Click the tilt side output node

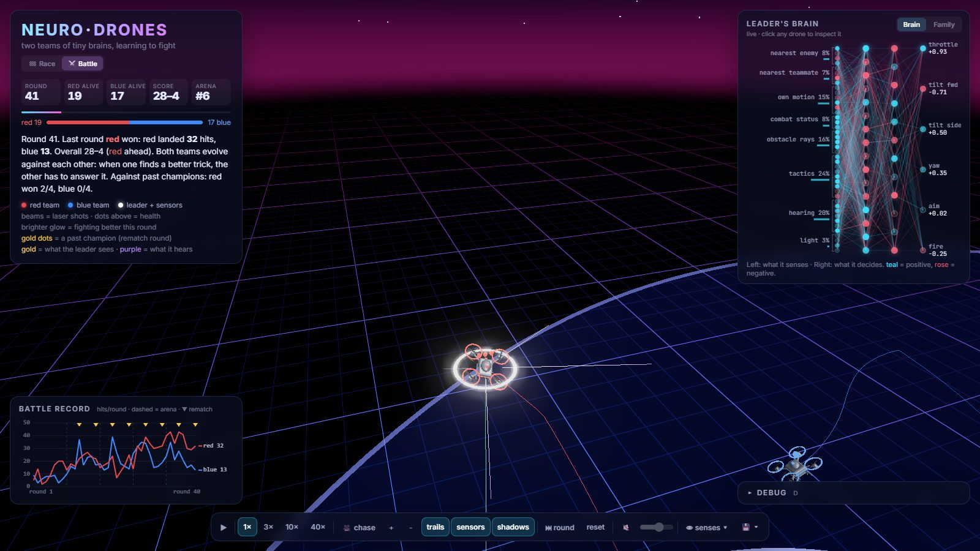[922, 129]
